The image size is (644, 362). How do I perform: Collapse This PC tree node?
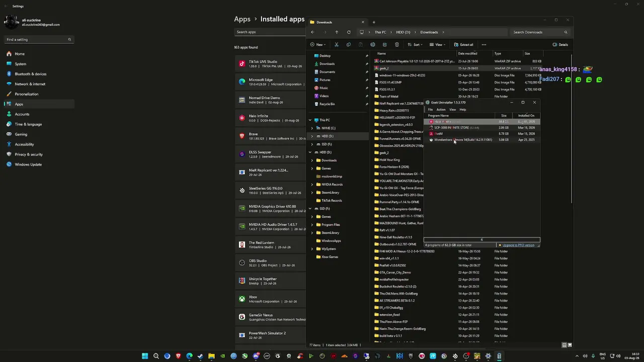pos(310,120)
